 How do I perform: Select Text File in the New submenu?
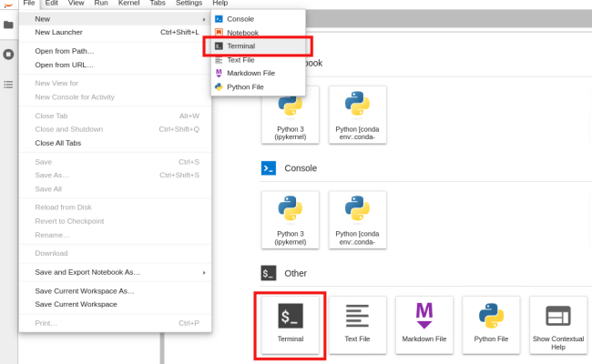tap(258, 60)
